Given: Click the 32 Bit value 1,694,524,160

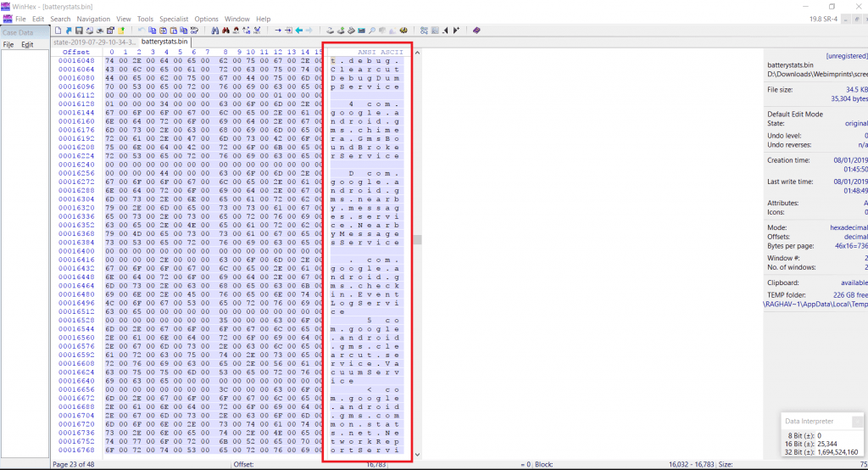Looking at the screenshot, I should (837, 452).
